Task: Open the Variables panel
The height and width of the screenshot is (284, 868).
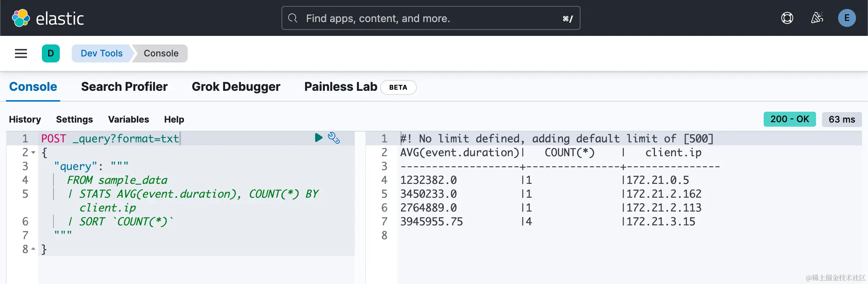Action: (x=128, y=120)
